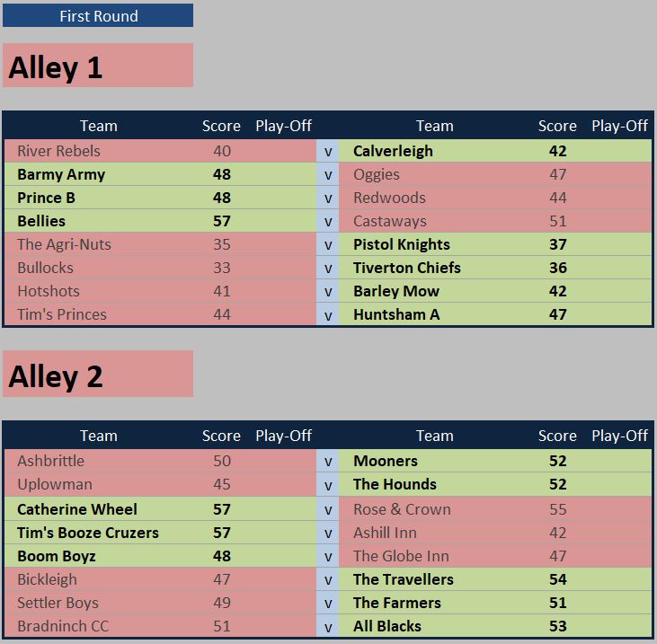
Task: Click the Barmy Army team cell
Action: point(99,174)
